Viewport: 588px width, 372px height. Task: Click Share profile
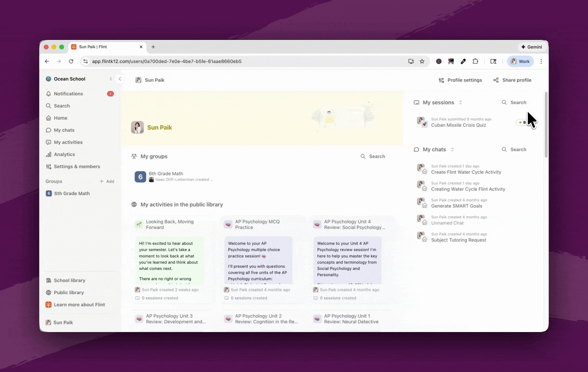click(x=512, y=80)
